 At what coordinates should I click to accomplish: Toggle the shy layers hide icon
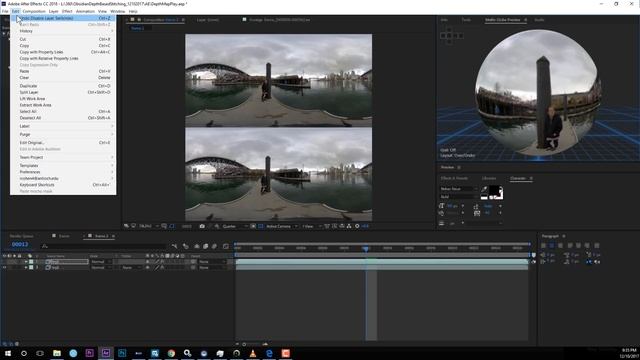(196, 246)
